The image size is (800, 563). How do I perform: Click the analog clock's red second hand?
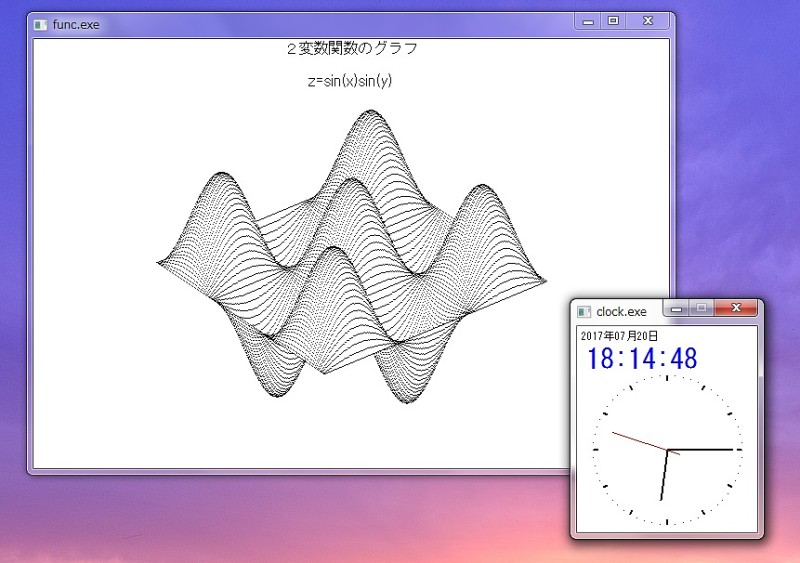[645, 444]
